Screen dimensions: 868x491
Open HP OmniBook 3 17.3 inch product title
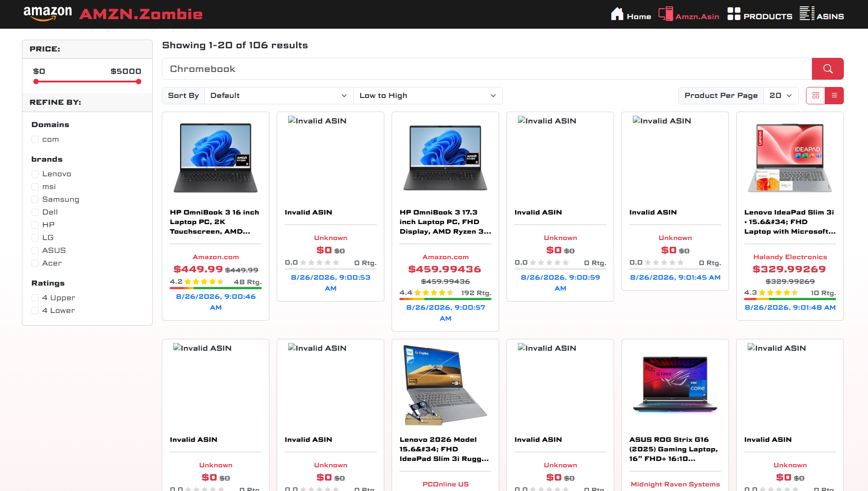coord(445,222)
